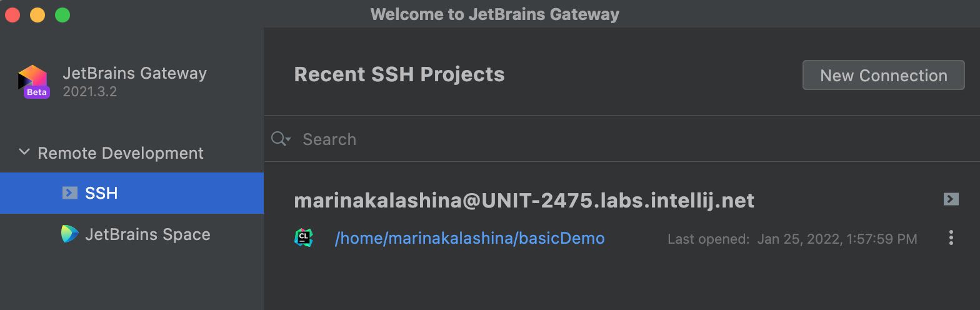Open more options for basicDemo project
Viewport: 980px width, 310px height.
click(x=951, y=238)
